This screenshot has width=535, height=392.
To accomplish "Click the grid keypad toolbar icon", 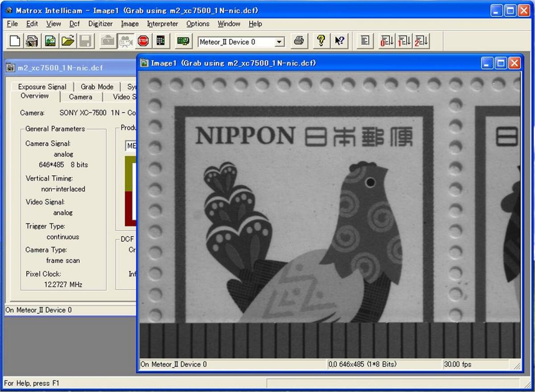I will (x=161, y=41).
